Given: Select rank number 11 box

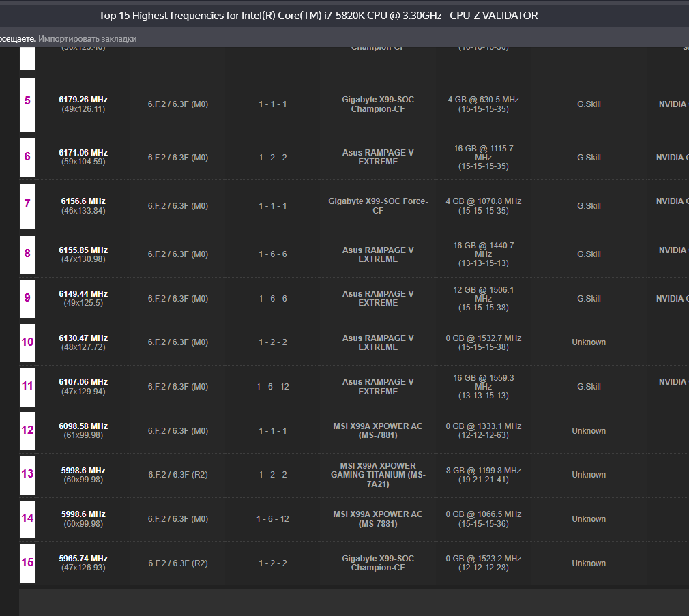Looking at the screenshot, I should point(27,387).
